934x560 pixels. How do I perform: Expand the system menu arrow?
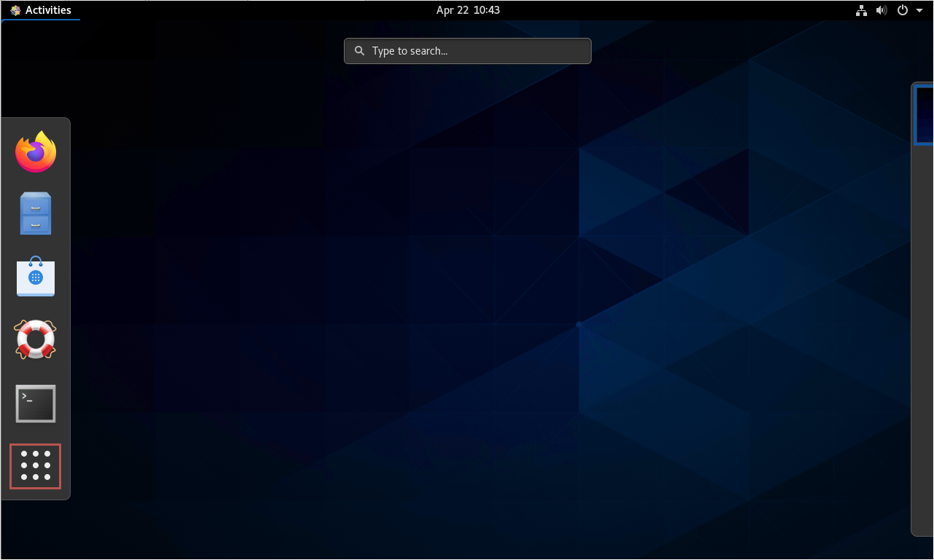919,11
